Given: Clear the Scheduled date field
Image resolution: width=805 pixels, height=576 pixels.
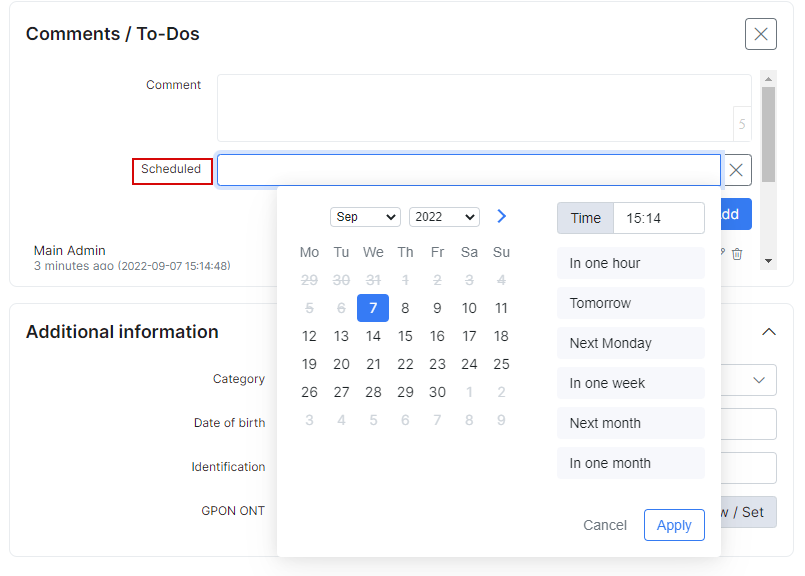Looking at the screenshot, I should (x=736, y=170).
